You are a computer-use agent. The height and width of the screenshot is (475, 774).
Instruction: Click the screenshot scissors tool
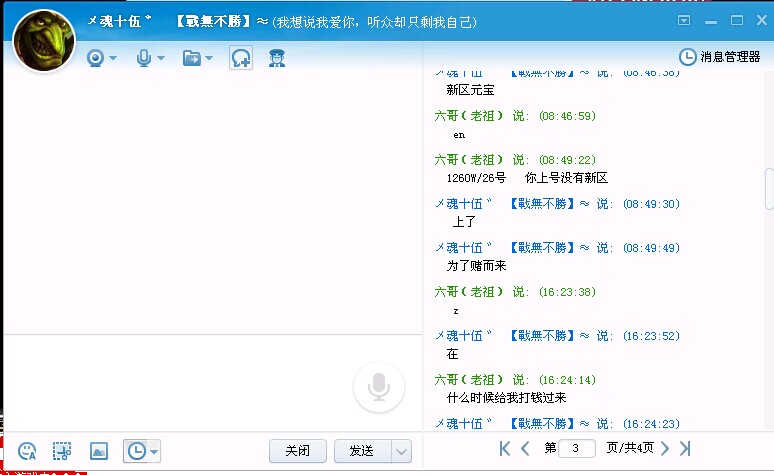(x=63, y=451)
